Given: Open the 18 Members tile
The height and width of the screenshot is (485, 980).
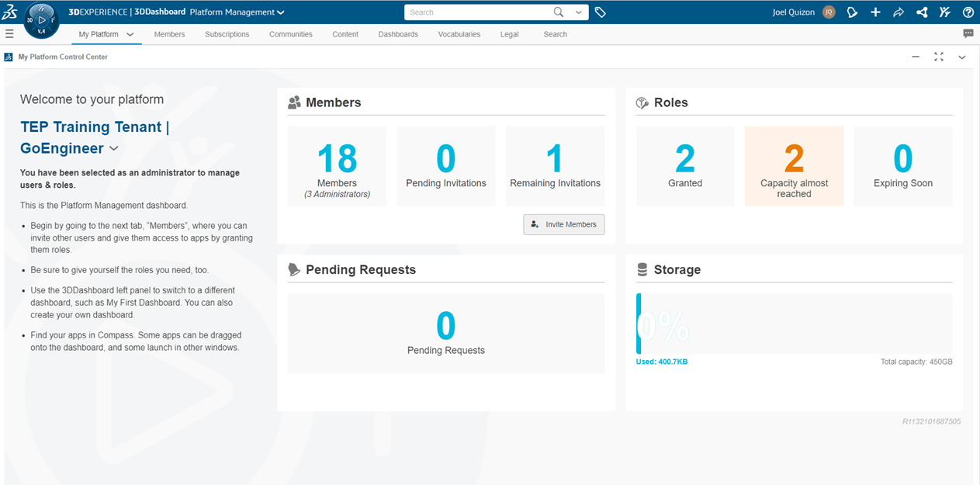Looking at the screenshot, I should (337, 166).
